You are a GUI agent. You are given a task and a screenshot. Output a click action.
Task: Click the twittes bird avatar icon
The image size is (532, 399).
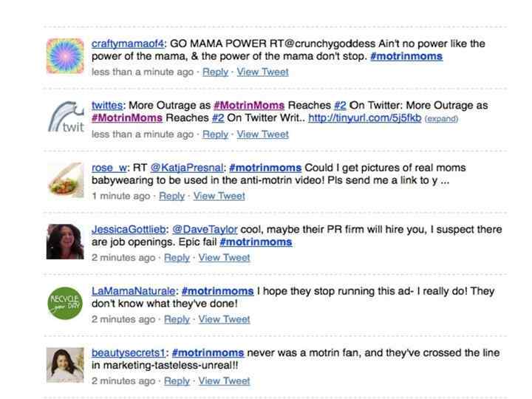(65, 118)
